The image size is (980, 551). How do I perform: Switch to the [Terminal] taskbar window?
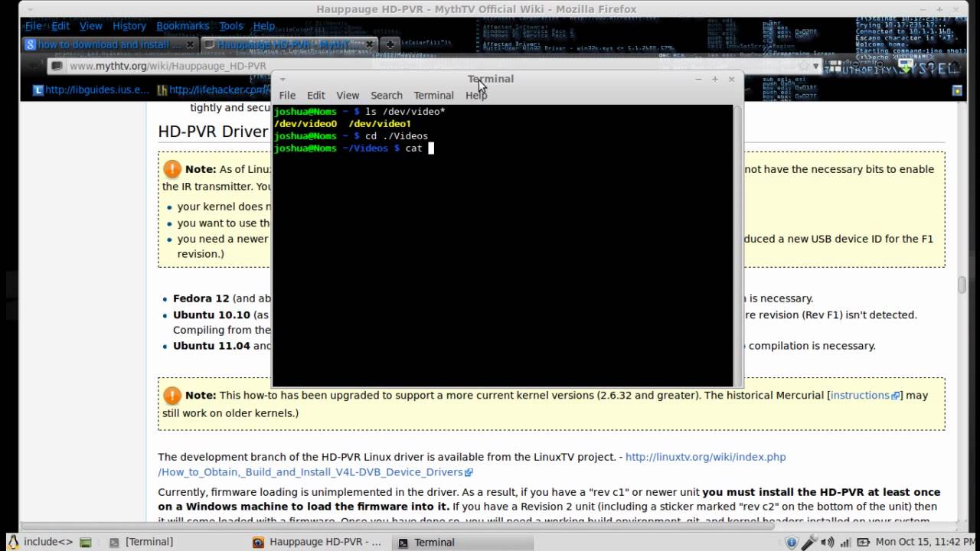click(142, 542)
